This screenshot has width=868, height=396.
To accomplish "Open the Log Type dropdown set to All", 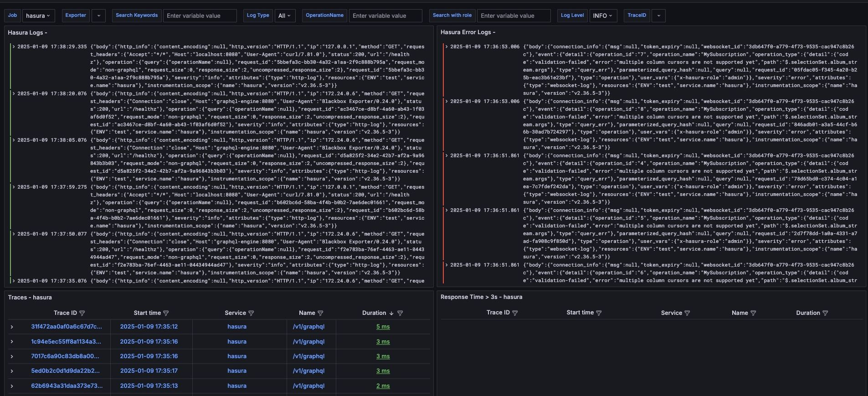I will click(x=285, y=15).
